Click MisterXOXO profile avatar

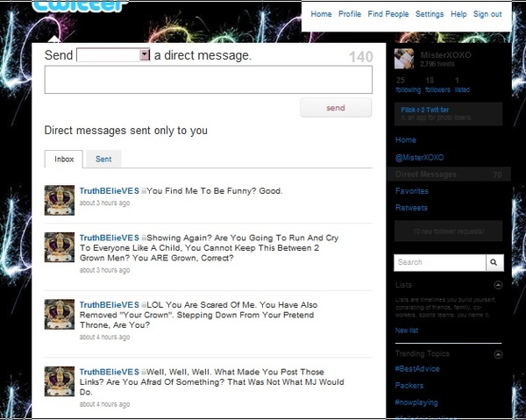[405, 59]
